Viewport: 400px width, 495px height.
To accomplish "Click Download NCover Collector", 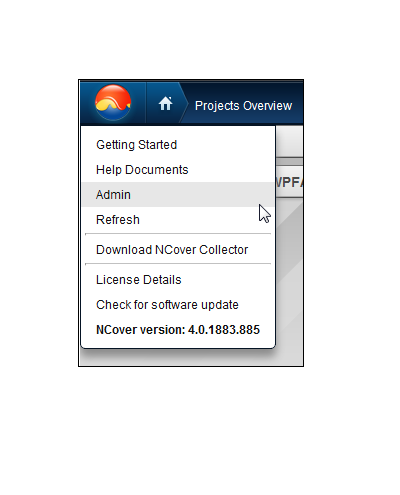I will pos(172,250).
